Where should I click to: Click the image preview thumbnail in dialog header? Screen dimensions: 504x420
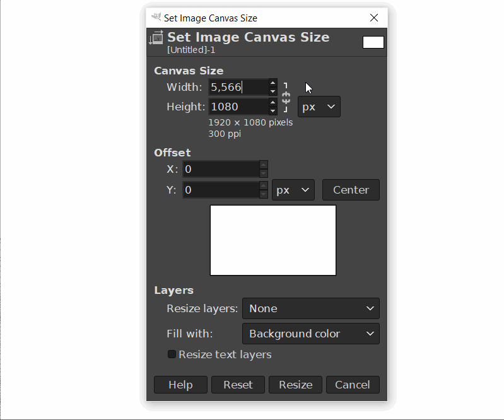pos(373,42)
